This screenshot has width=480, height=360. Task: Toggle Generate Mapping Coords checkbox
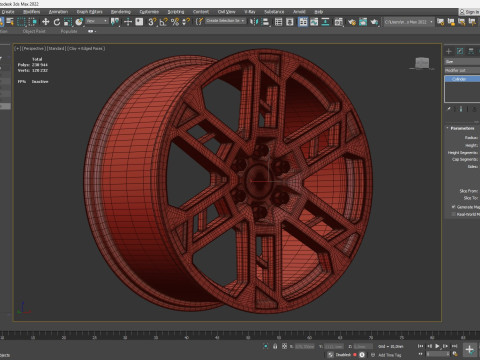[x=454, y=207]
